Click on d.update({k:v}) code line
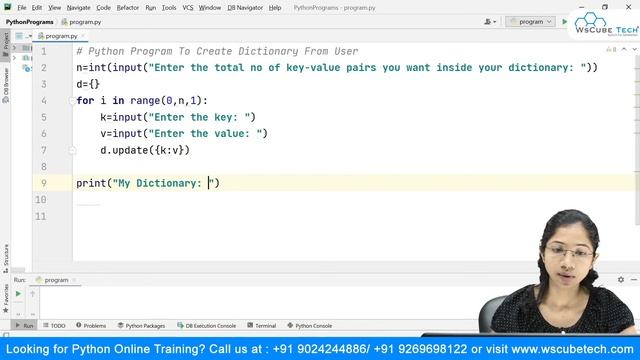Screen dimensions: 640x360 (x=145, y=150)
